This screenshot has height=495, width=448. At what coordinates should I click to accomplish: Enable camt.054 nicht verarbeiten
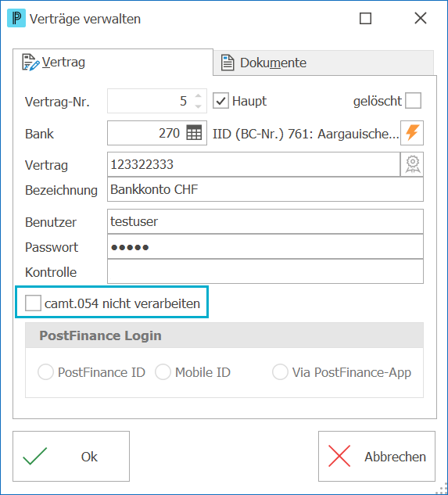(x=33, y=303)
